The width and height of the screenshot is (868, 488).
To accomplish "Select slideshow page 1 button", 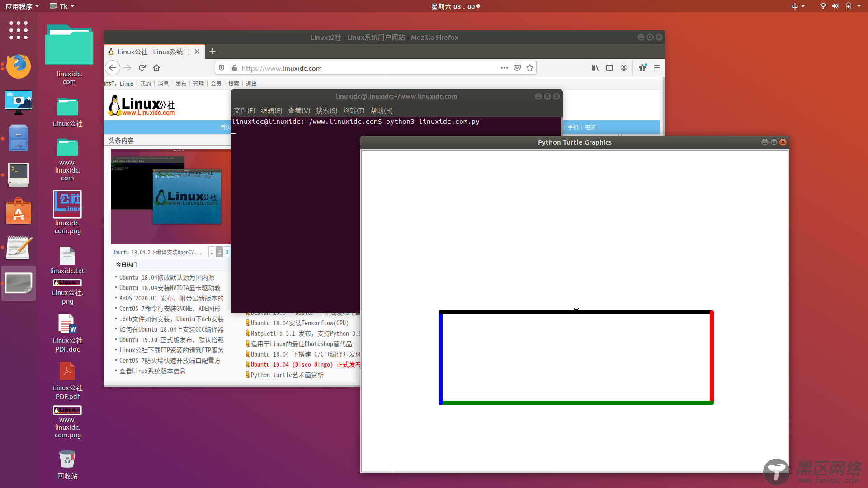I will [x=212, y=252].
